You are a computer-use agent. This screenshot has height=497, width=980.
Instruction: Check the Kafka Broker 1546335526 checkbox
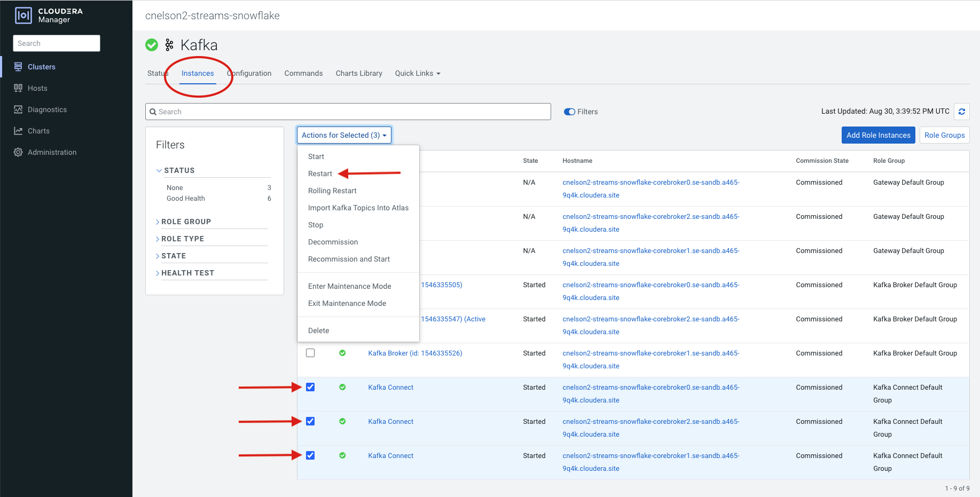pos(310,353)
